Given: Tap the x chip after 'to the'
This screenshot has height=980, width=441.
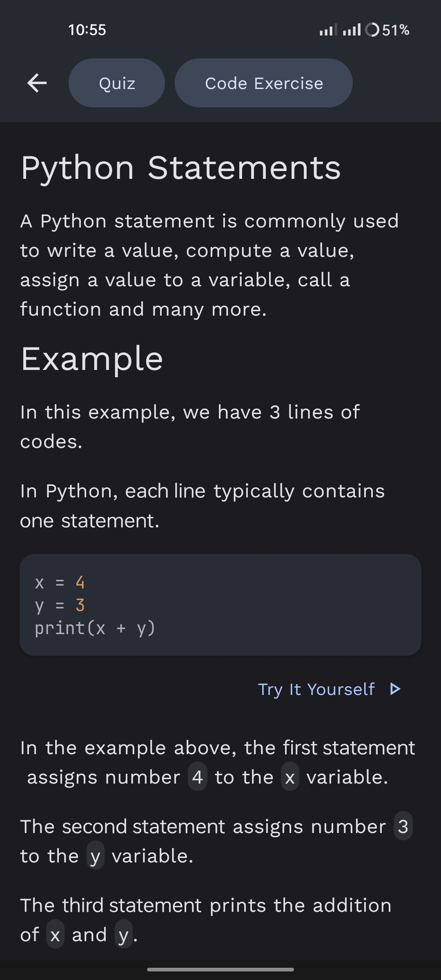Looking at the screenshot, I should [x=290, y=777].
